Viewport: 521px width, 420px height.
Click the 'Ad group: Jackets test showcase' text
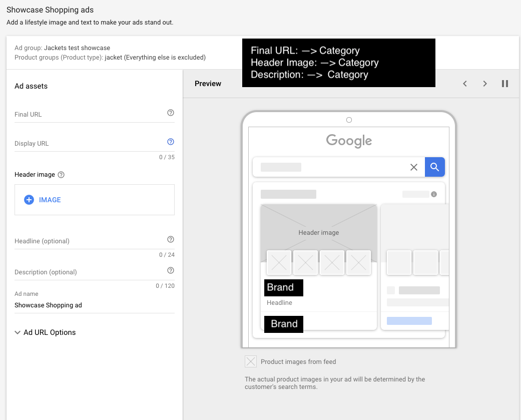[x=62, y=48]
